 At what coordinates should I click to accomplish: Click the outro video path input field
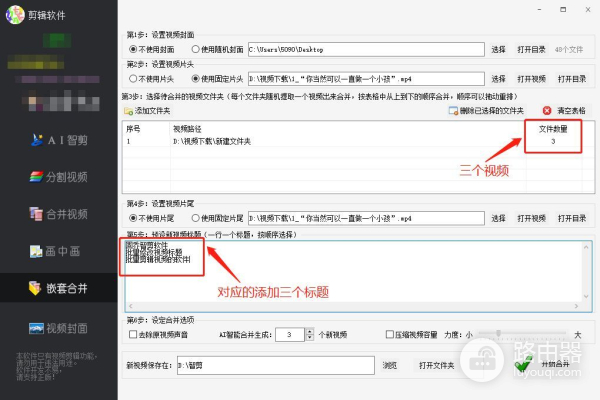click(x=366, y=218)
